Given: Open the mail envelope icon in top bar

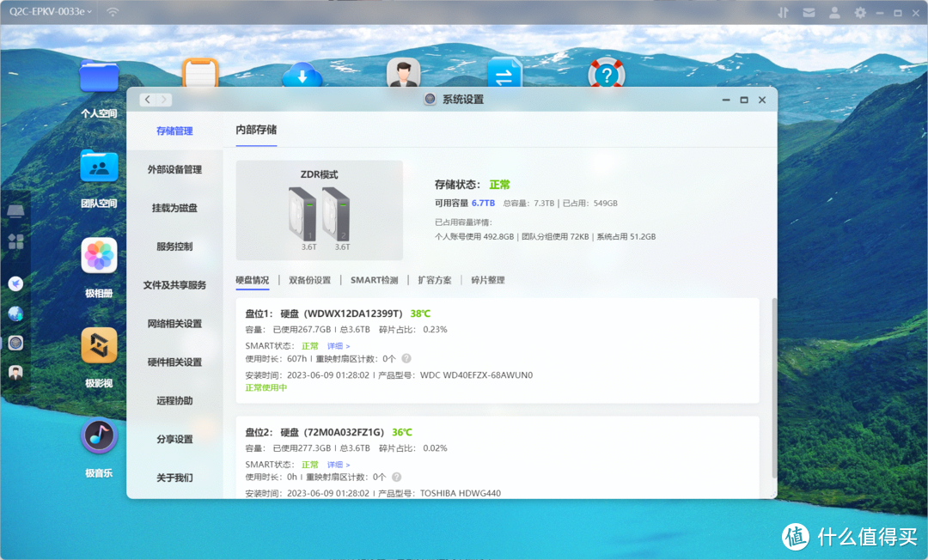Looking at the screenshot, I should (809, 12).
